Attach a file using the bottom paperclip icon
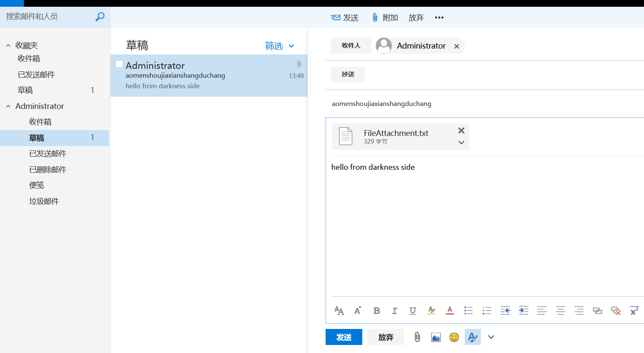The width and height of the screenshot is (644, 353). [417, 337]
